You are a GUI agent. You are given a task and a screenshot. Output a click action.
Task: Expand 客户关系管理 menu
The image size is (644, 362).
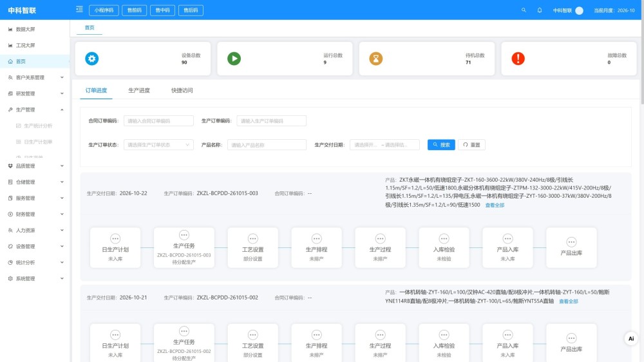click(x=35, y=77)
